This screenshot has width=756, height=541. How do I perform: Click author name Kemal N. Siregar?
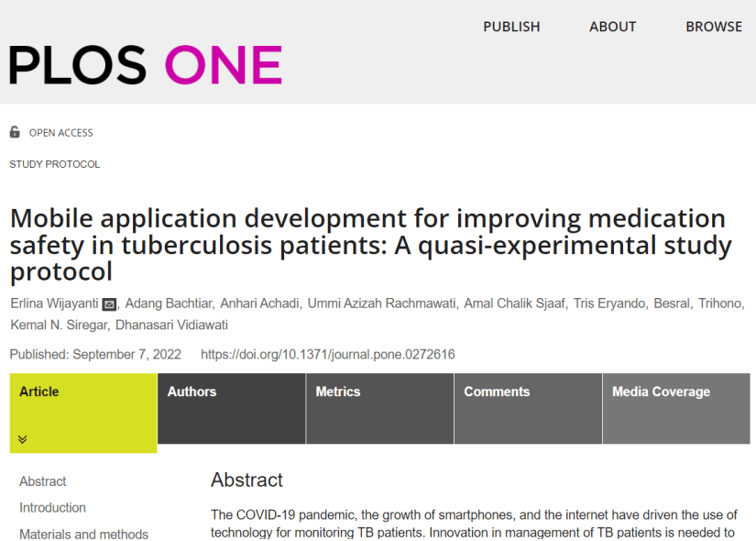click(x=49, y=326)
